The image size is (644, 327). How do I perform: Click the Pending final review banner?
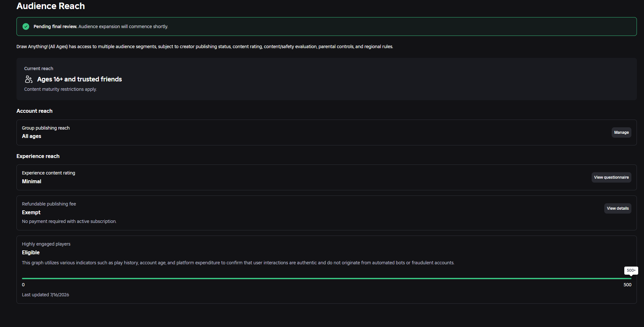click(327, 26)
